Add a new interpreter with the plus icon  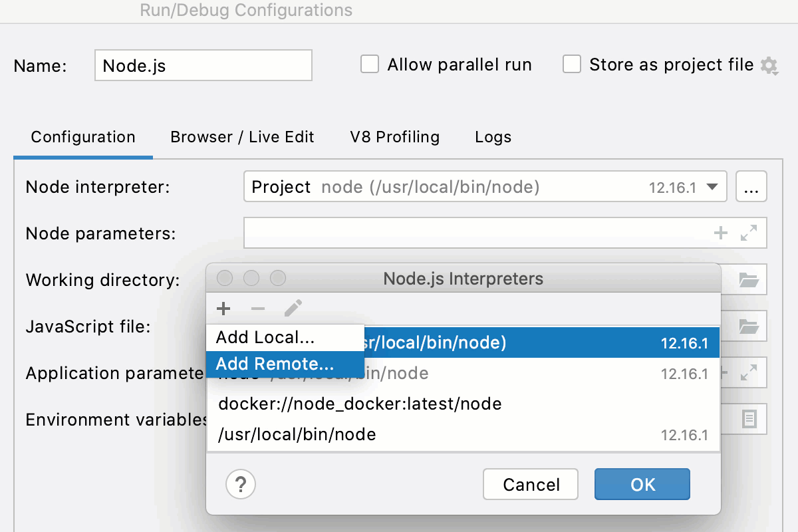click(223, 308)
